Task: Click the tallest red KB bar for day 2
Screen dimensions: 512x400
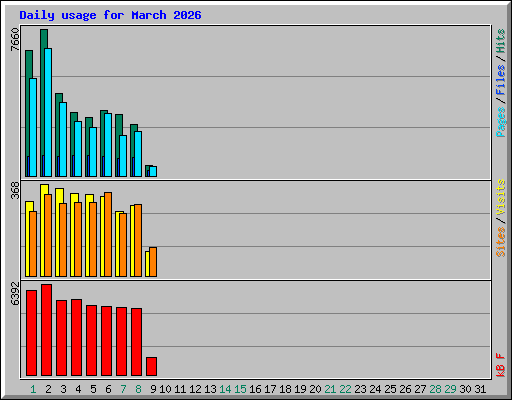Action: (x=46, y=330)
